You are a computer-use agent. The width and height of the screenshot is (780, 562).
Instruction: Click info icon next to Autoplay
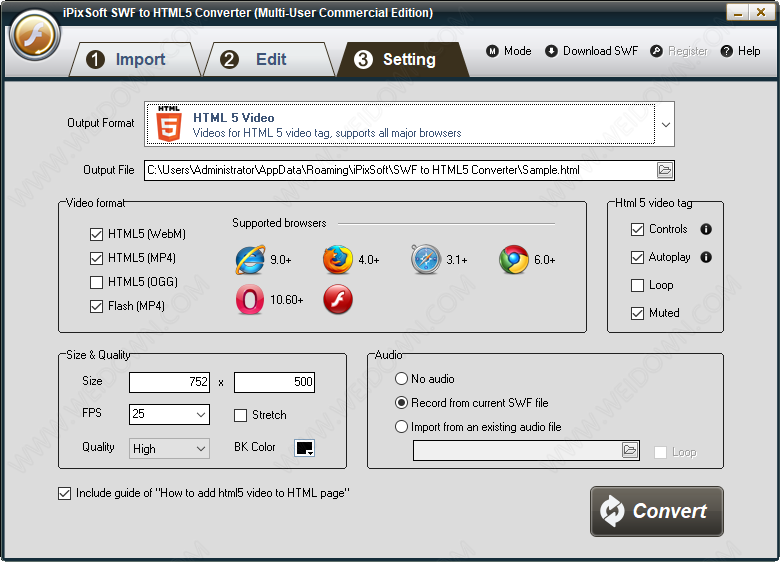tap(706, 257)
